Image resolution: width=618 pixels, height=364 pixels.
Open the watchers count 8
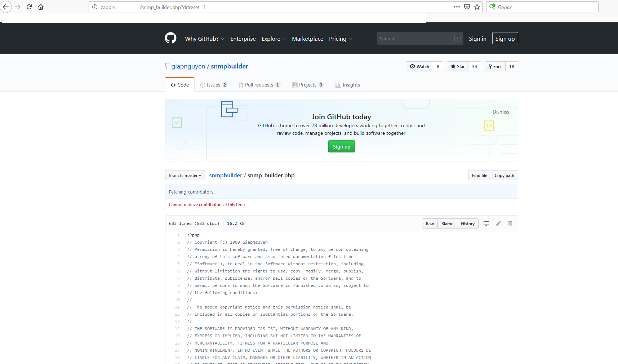coord(438,66)
